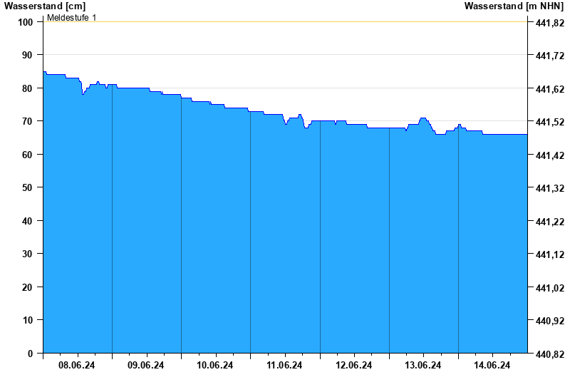Click the Meldestufe 1 label

tap(72, 17)
